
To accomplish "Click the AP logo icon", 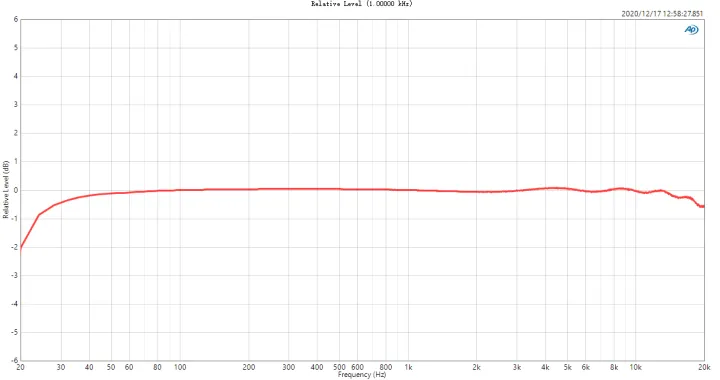I will click(x=692, y=30).
